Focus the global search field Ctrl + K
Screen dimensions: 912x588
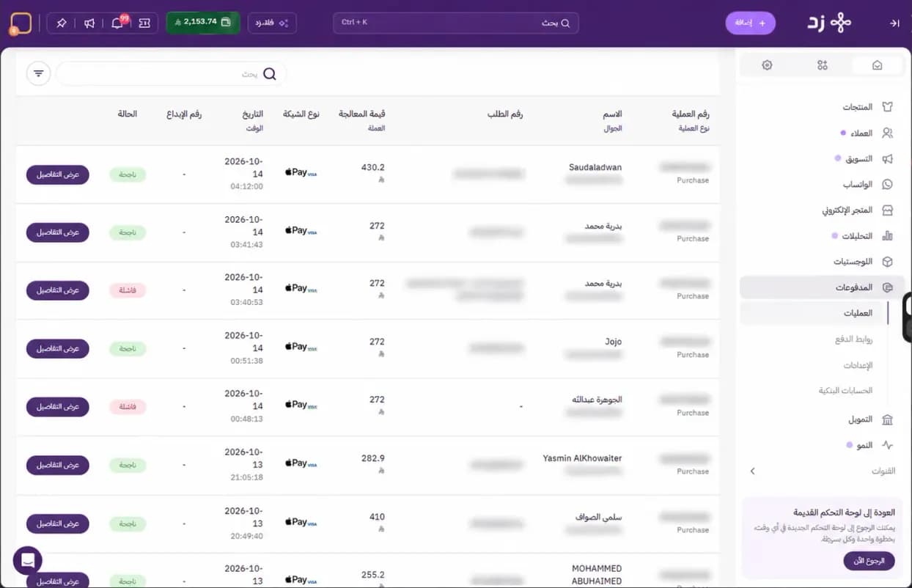click(455, 23)
